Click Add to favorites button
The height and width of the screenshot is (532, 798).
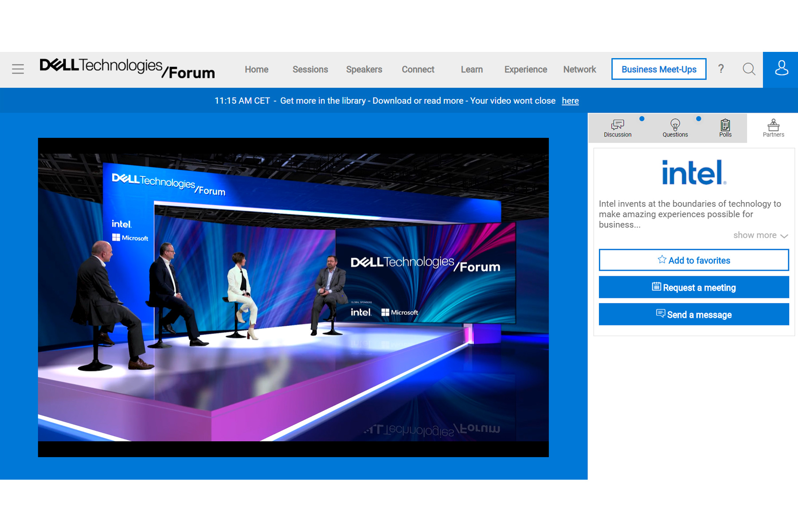point(694,260)
